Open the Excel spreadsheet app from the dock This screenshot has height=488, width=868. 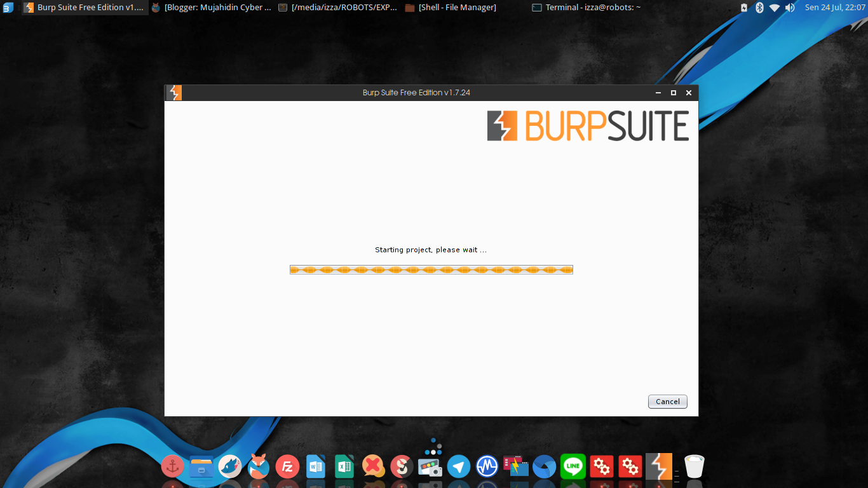click(x=344, y=467)
